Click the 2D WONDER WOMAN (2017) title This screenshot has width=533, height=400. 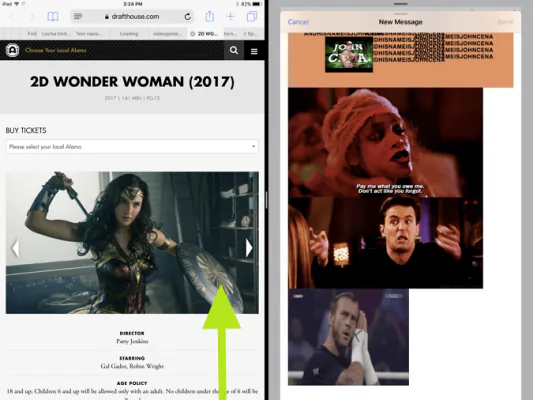pos(132,82)
